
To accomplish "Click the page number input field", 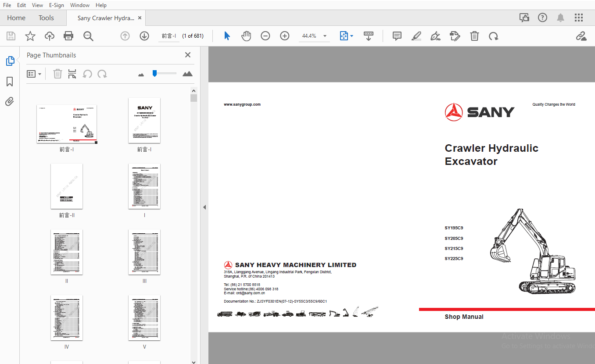I will [168, 36].
